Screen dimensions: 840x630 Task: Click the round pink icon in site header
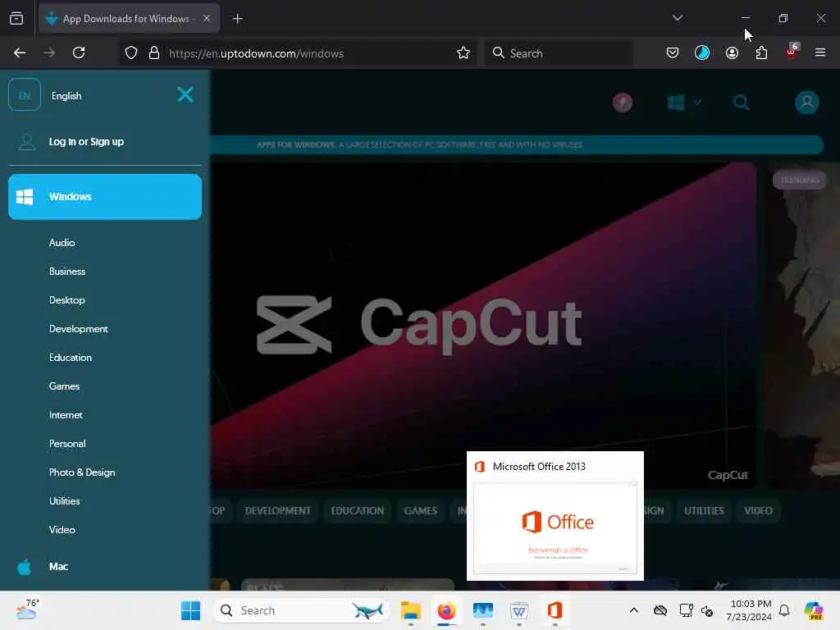point(622,103)
